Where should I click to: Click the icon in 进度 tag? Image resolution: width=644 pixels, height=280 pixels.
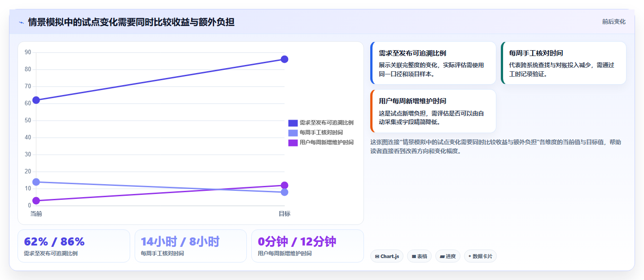tap(442, 257)
